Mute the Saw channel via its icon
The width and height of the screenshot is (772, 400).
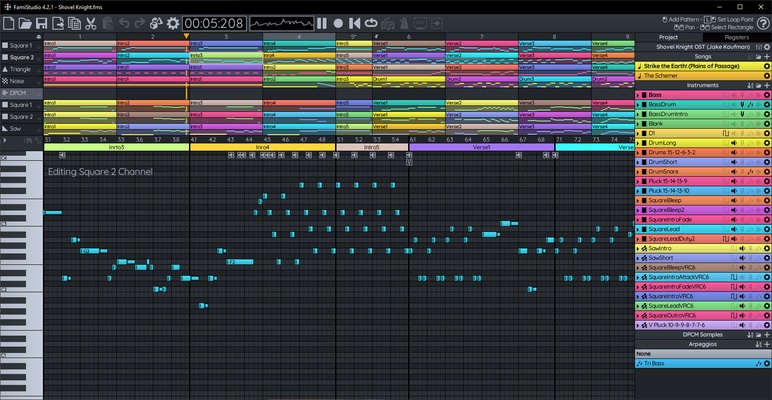[5, 128]
